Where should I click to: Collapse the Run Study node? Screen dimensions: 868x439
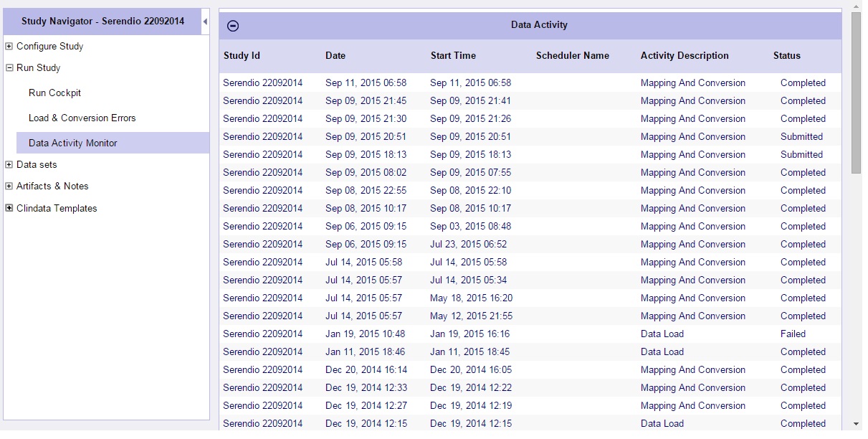(x=9, y=68)
